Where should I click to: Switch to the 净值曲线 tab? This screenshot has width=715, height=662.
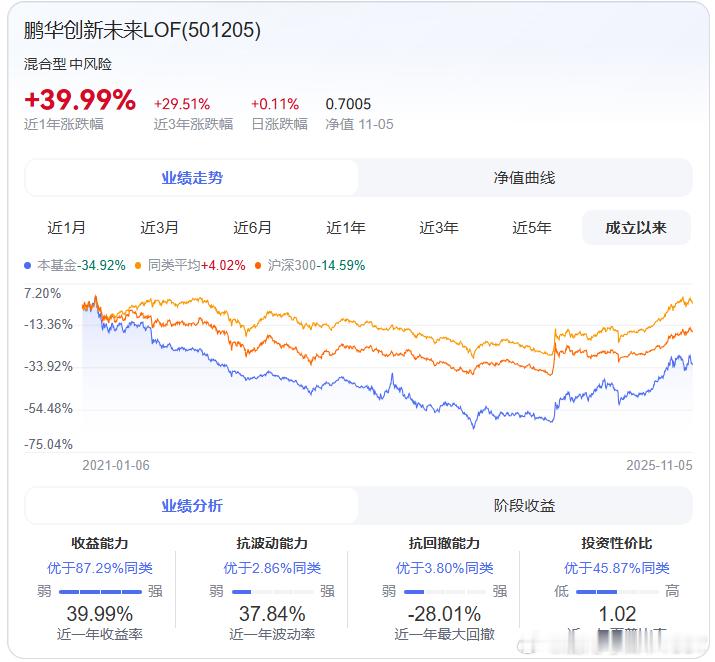tap(524, 178)
